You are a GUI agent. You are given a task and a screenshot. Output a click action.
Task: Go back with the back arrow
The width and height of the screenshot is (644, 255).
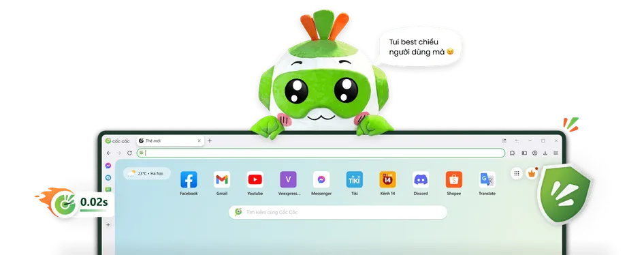(x=108, y=153)
